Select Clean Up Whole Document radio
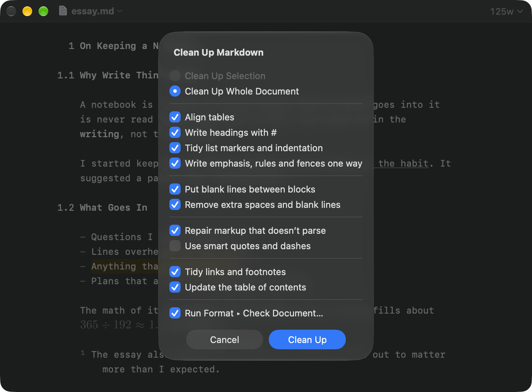Image resolution: width=532 pixels, height=392 pixels. coord(175,91)
